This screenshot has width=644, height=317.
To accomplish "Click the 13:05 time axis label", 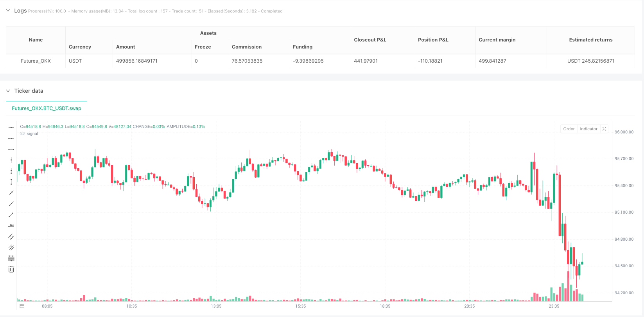I will (216, 306).
